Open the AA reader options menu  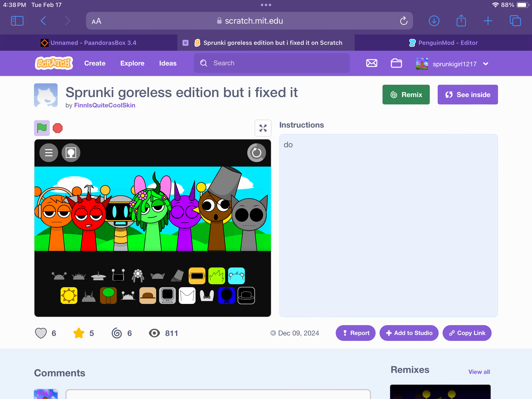pos(96,21)
